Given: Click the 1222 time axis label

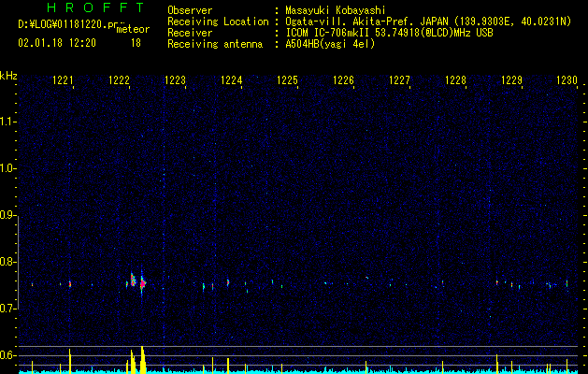Looking at the screenshot, I should point(119,80).
